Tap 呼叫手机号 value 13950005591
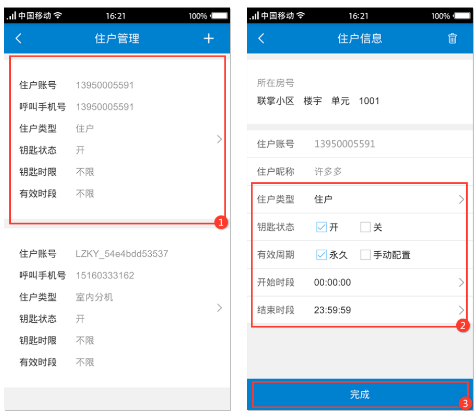Screen dimensions: 475x411 (x=105, y=107)
